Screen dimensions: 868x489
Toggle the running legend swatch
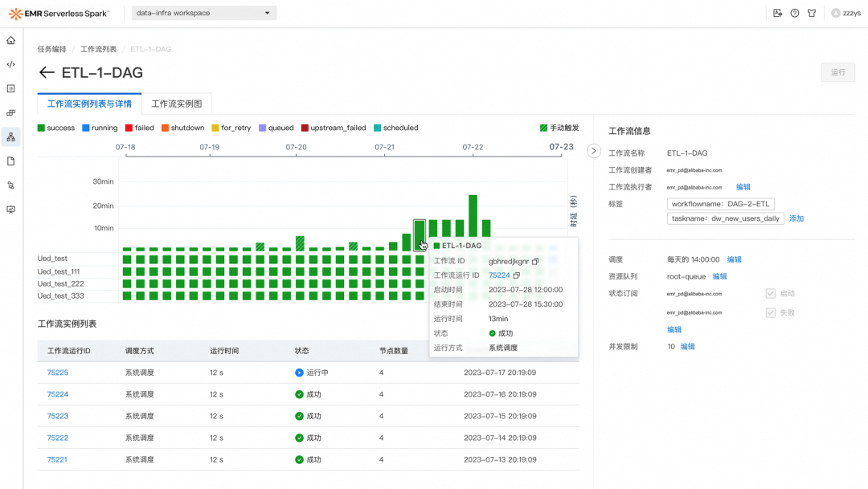point(86,128)
